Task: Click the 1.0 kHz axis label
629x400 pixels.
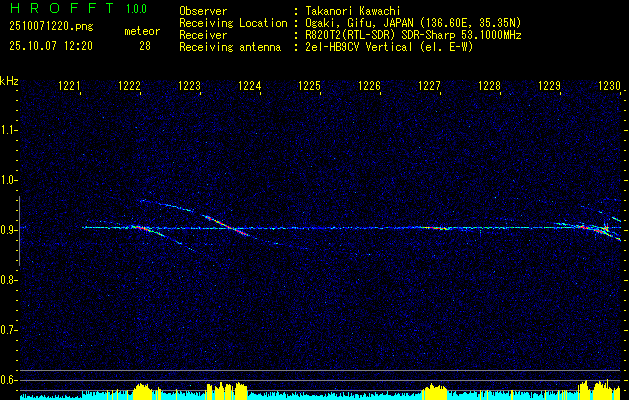Action: click(7, 181)
